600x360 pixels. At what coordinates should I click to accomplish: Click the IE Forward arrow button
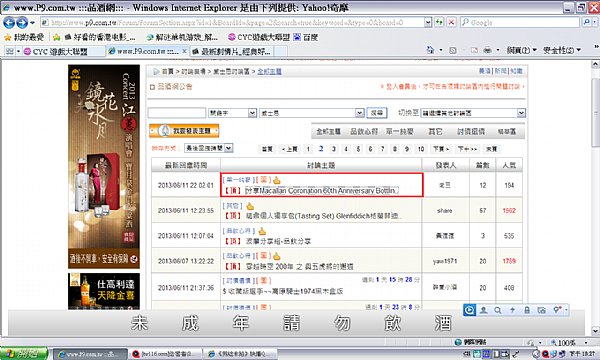[x=22, y=23]
